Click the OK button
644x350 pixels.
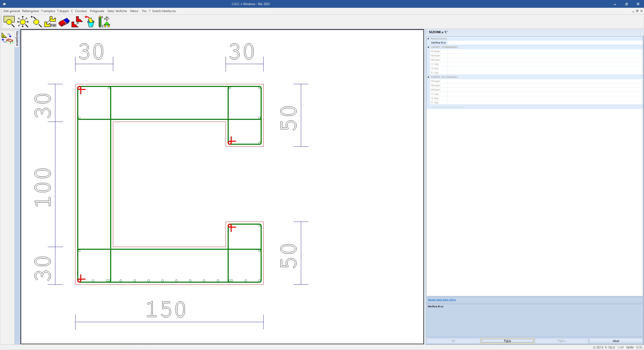(453, 341)
